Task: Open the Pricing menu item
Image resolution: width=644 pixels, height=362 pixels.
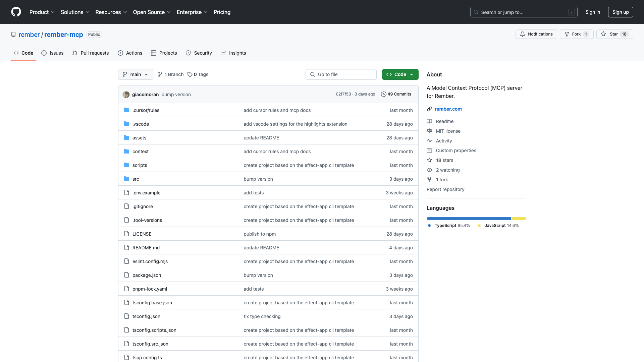Action: pos(222,12)
